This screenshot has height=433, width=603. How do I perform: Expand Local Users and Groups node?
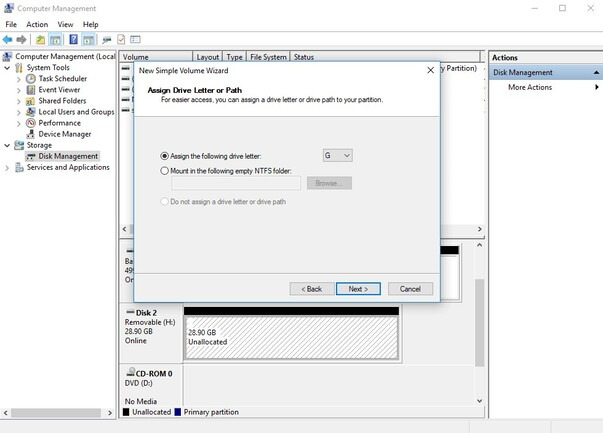click(x=19, y=112)
